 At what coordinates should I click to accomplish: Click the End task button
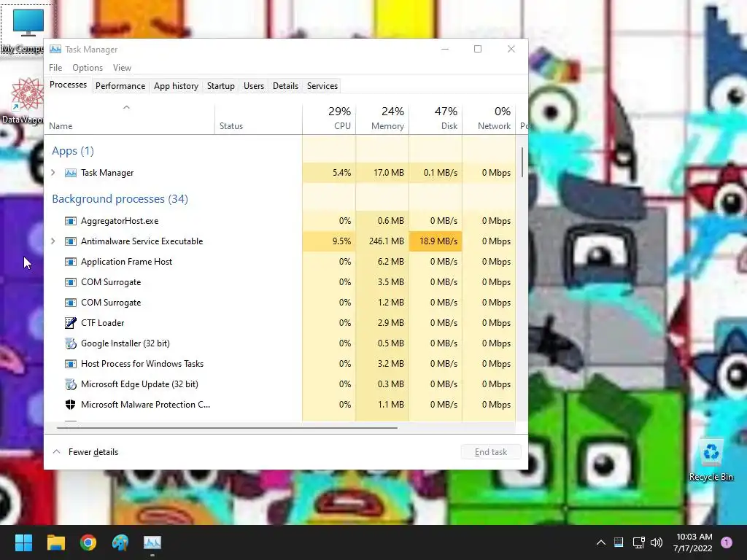[x=491, y=451]
